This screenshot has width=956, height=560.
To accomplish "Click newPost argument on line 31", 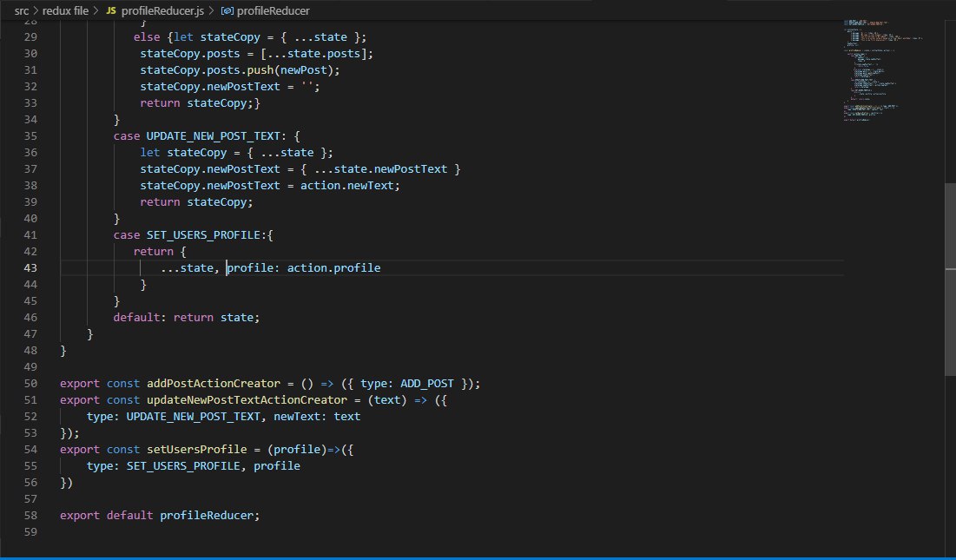I will click(x=304, y=70).
